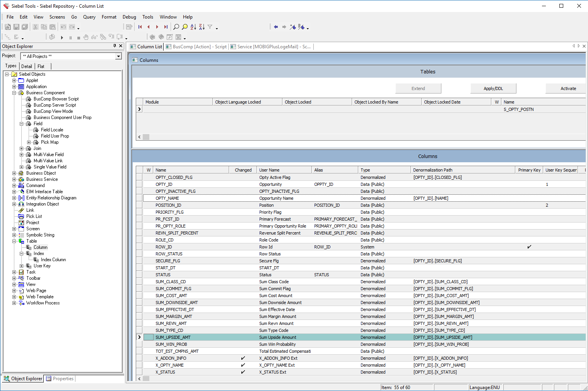The width and height of the screenshot is (588, 391).
Task: Open the Debug menu
Action: tap(129, 17)
